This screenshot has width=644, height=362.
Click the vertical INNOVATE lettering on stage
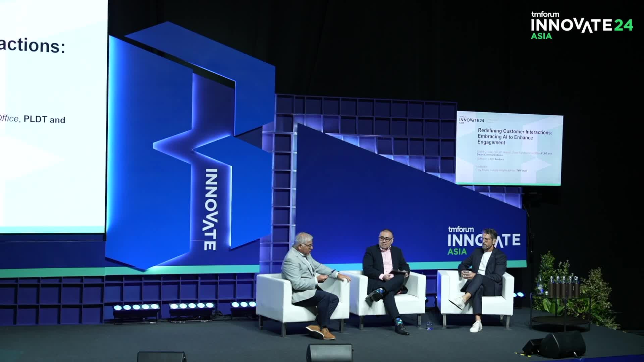(x=210, y=209)
